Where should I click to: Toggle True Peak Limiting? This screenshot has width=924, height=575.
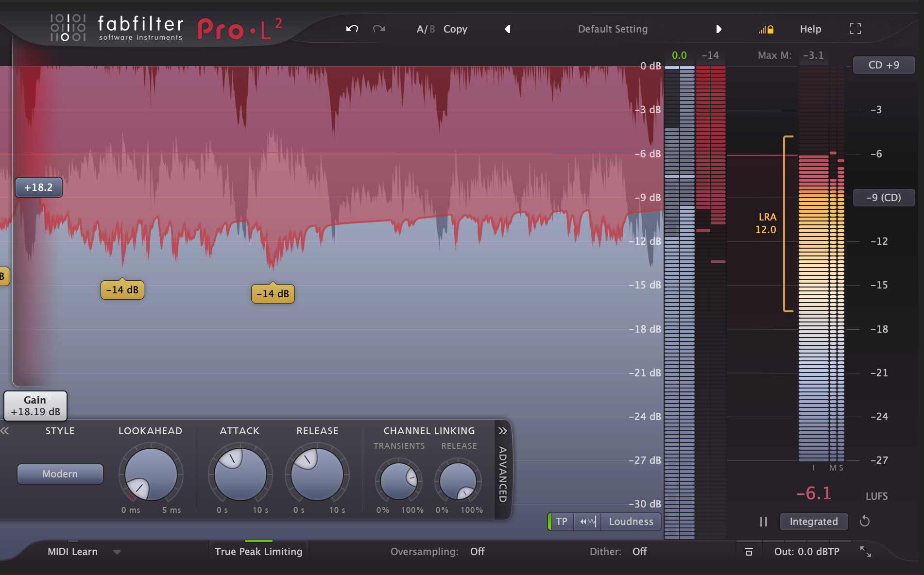click(258, 552)
